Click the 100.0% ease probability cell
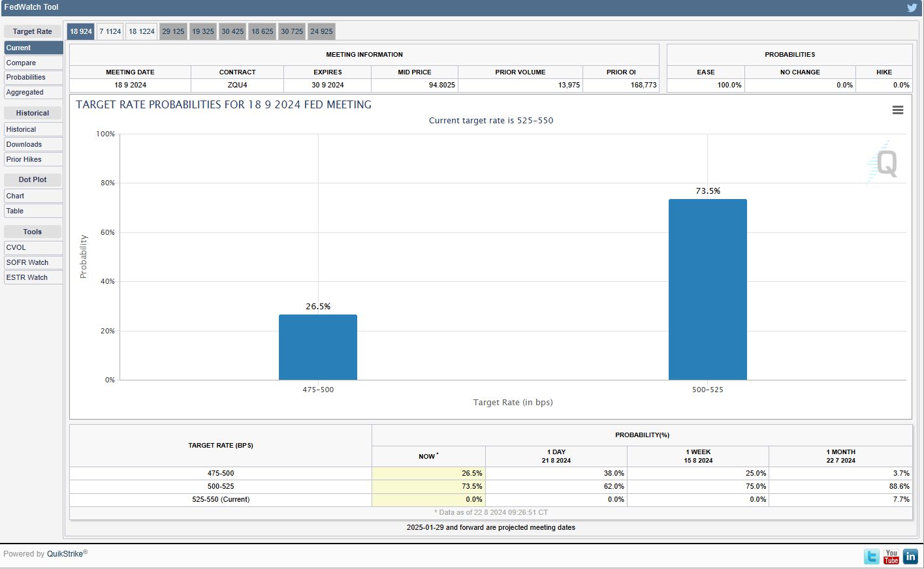 (x=706, y=85)
